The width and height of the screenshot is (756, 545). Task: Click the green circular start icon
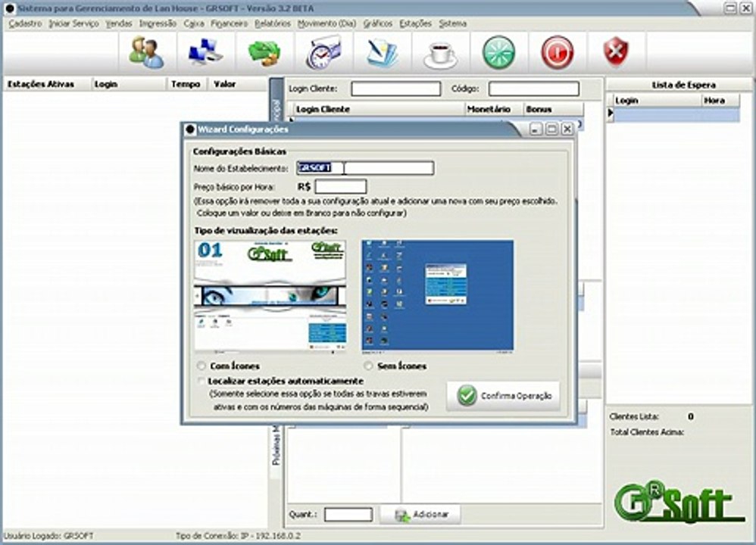coord(499,52)
